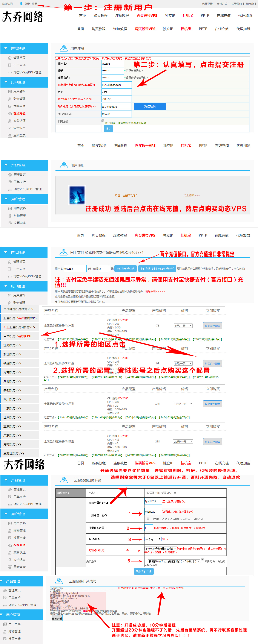Click the 重新开通 button
The height and width of the screenshot is (644, 258).
tap(57, 618)
